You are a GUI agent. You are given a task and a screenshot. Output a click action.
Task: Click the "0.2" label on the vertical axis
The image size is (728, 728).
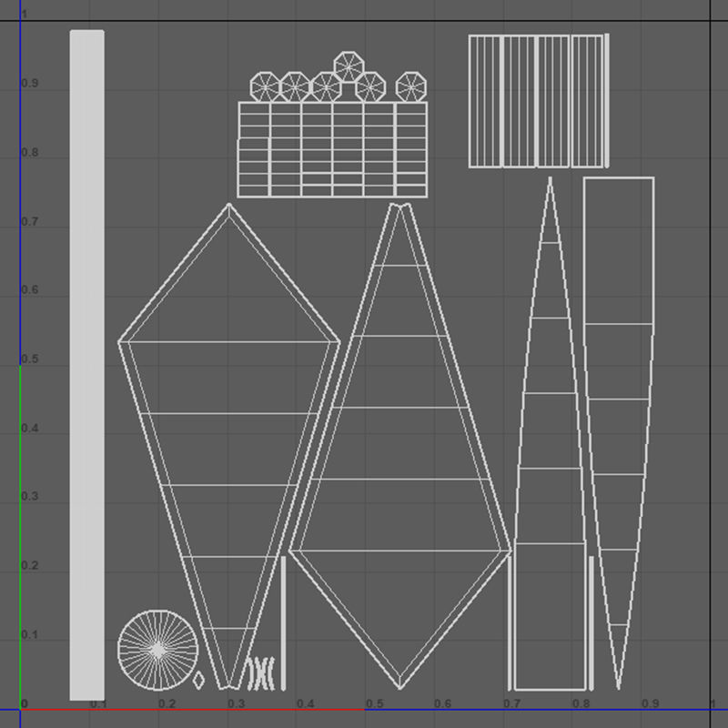pyautogui.click(x=30, y=565)
